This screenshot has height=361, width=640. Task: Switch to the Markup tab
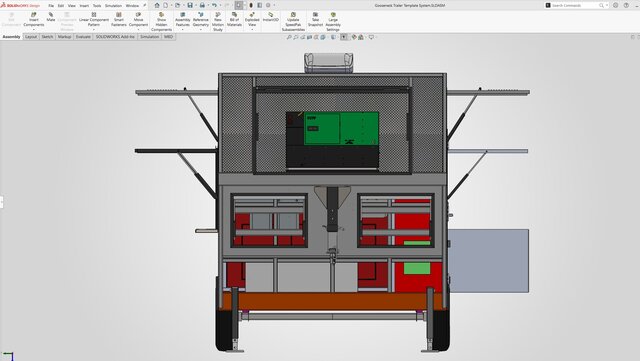click(x=64, y=37)
